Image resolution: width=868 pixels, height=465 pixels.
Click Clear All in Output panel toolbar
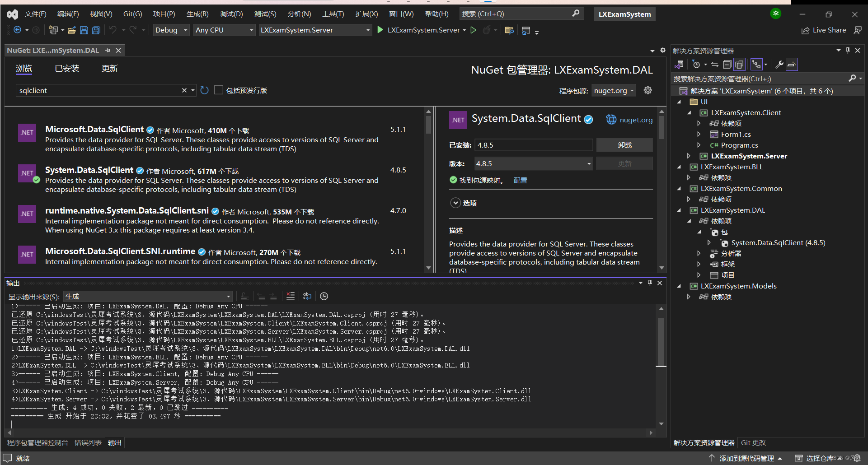click(x=291, y=296)
